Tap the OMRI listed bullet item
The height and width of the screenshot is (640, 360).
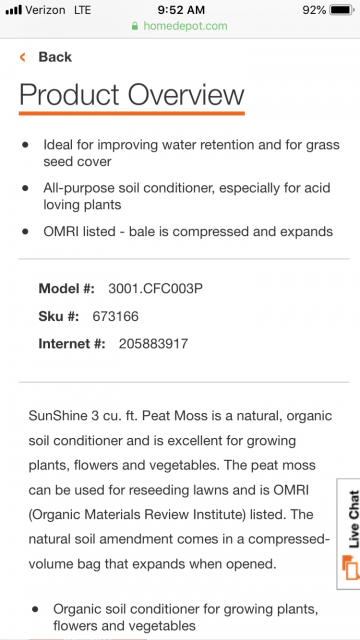[x=188, y=232]
